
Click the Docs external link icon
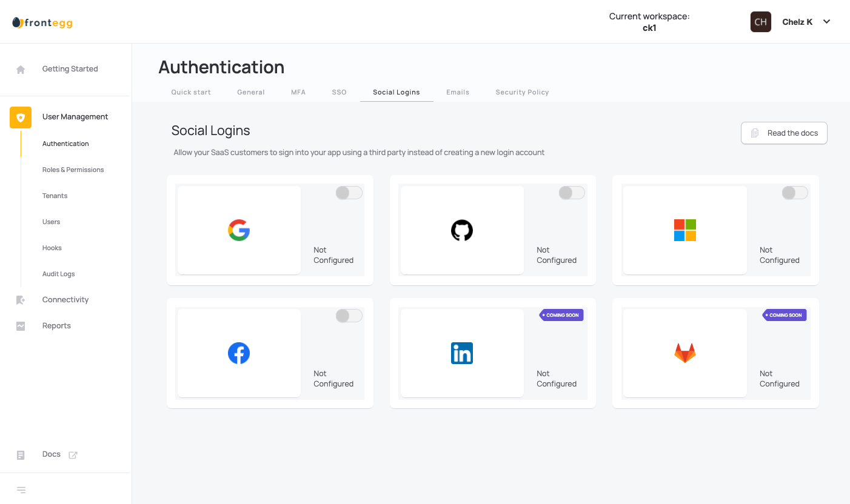[73, 455]
